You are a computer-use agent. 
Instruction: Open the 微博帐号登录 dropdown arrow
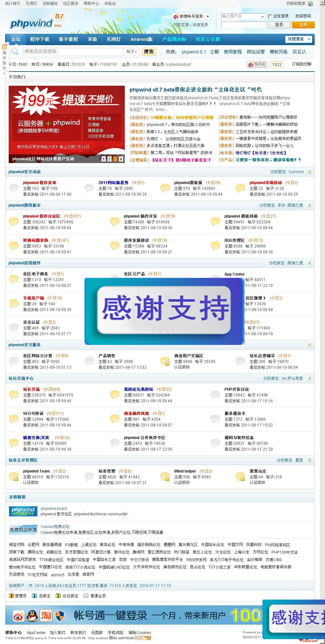[208, 16]
